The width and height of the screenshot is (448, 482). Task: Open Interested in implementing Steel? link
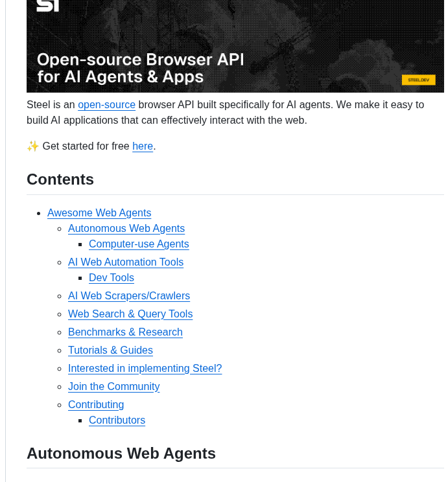[145, 368]
